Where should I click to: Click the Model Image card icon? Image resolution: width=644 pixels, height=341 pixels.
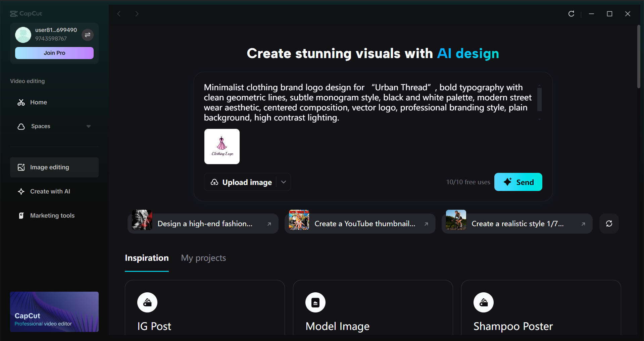coord(315,302)
